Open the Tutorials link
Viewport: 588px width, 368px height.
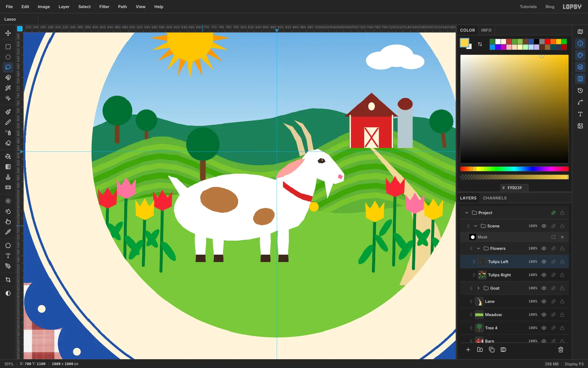point(528,7)
